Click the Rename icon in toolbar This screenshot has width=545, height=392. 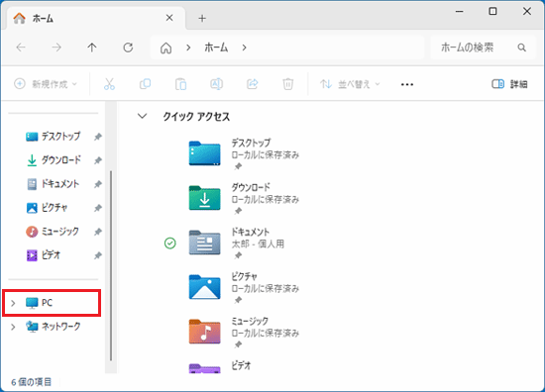[x=216, y=84]
